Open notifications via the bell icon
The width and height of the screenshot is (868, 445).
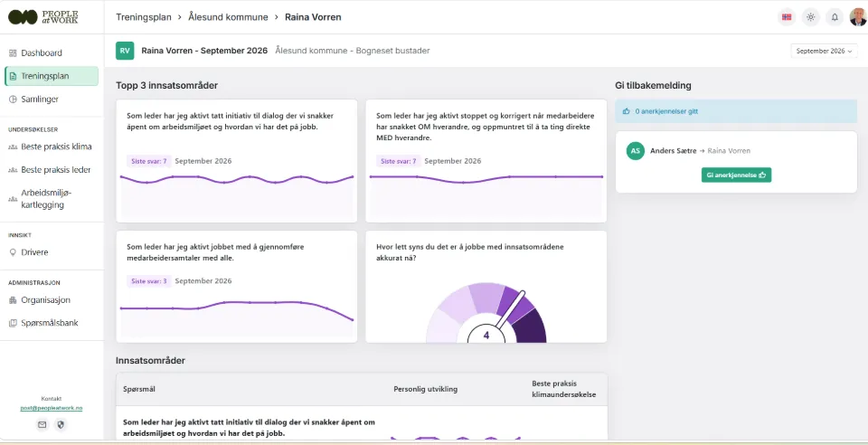coord(835,17)
